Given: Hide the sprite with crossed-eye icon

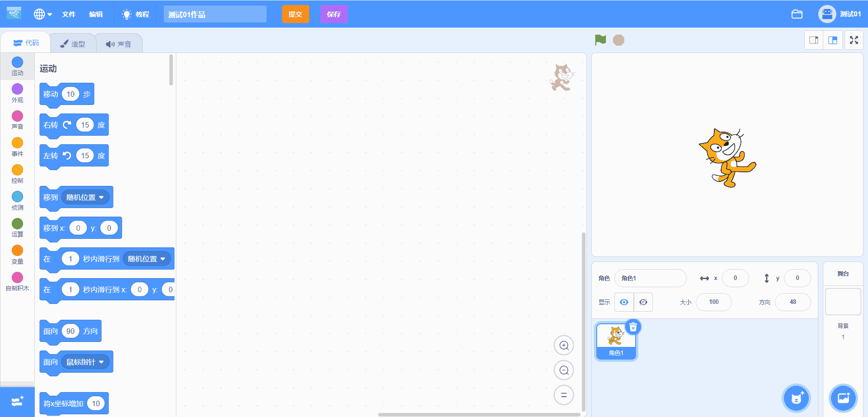Looking at the screenshot, I should coord(643,302).
